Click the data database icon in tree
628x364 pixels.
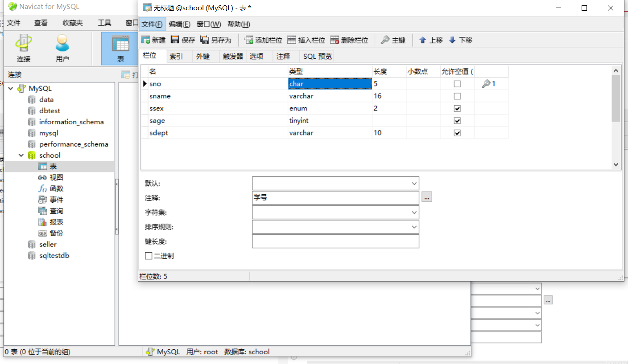tap(32, 100)
